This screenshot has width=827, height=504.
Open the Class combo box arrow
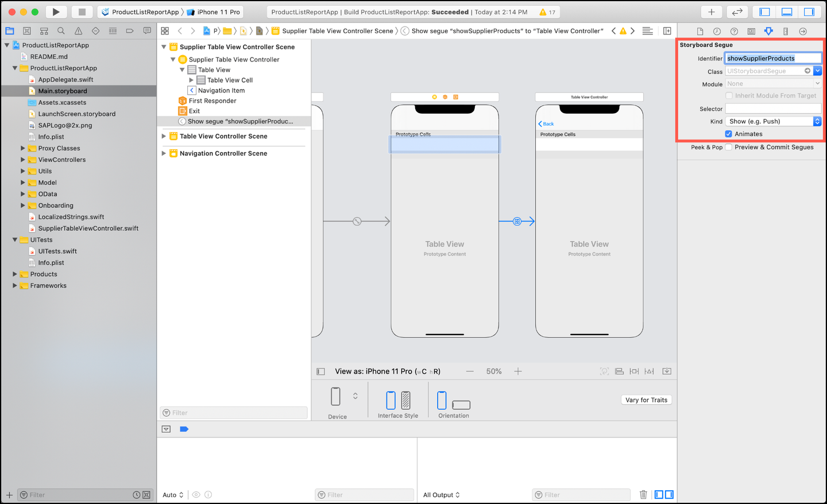tap(817, 71)
